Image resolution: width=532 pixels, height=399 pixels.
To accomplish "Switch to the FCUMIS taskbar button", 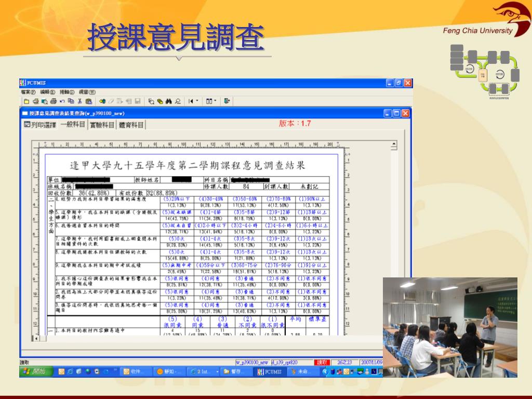I will (271, 371).
